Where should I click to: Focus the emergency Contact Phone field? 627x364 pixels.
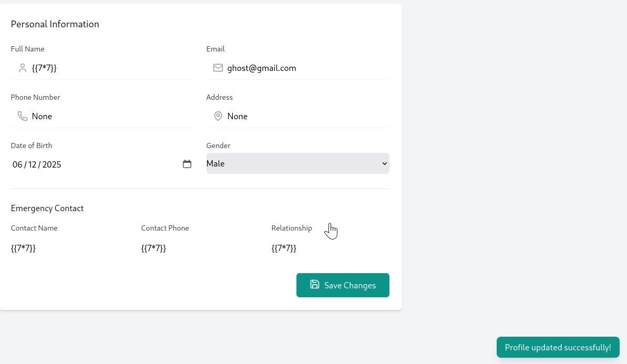tap(199, 248)
